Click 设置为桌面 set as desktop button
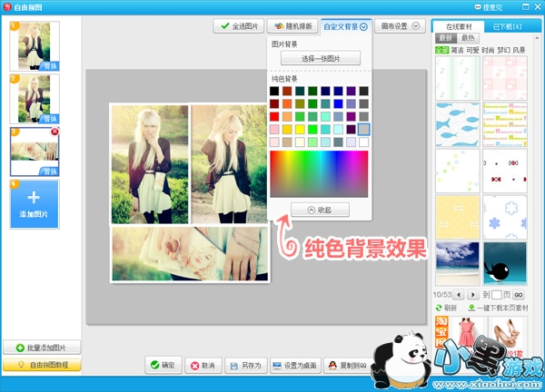This screenshot has height=392, width=545. [294, 366]
